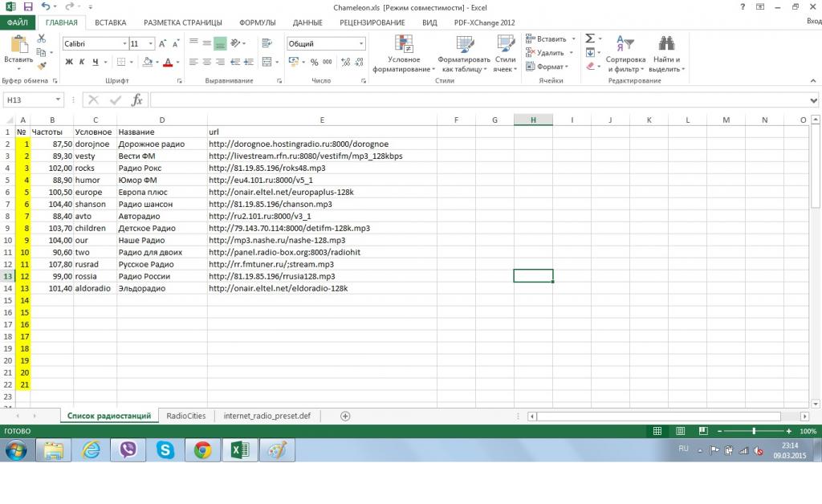The image size is (822, 504).
Task: Add a new sheet with the plus button
Action: point(345,416)
